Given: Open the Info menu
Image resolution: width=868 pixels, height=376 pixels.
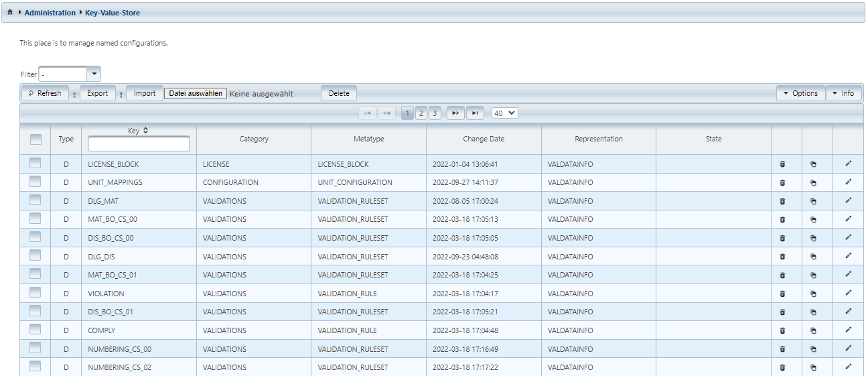Looking at the screenshot, I should [x=843, y=94].
